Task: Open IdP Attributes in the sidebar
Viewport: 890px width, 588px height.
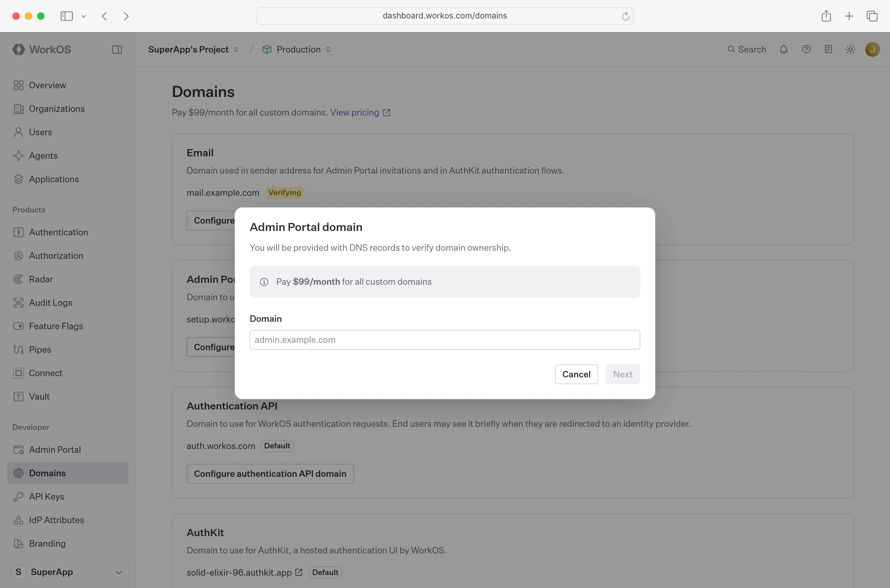Action: pos(68,520)
